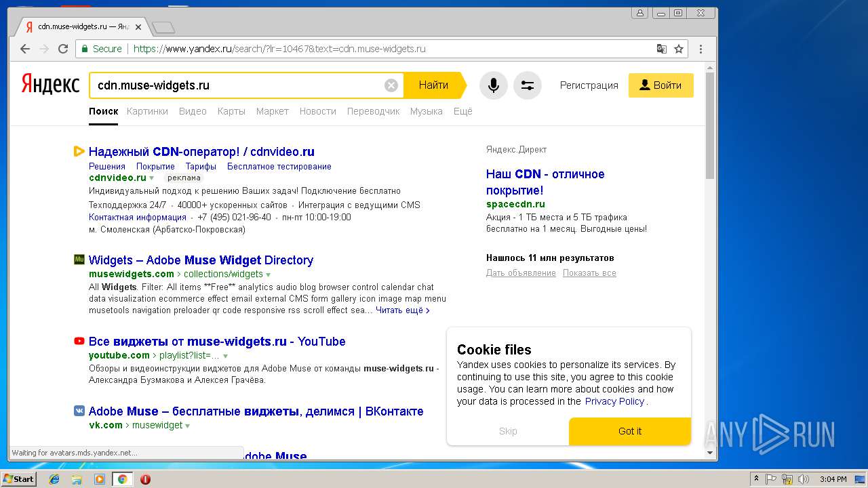Open the Новости tab
Image resolution: width=868 pixels, height=488 pixels.
(318, 111)
